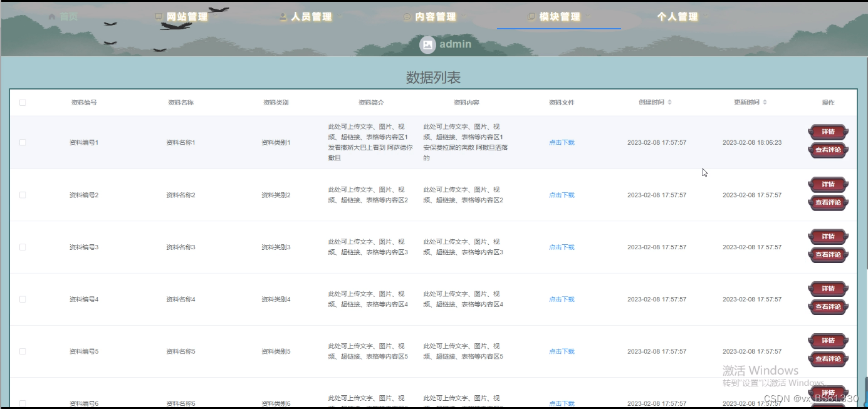This screenshot has width=868, height=409.
Task: Check the box for row 资料编号2
Action: click(23, 195)
